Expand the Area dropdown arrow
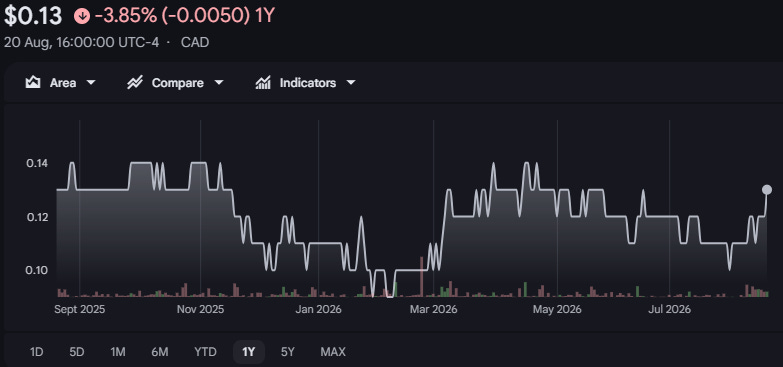This screenshot has width=783, height=367. point(91,82)
